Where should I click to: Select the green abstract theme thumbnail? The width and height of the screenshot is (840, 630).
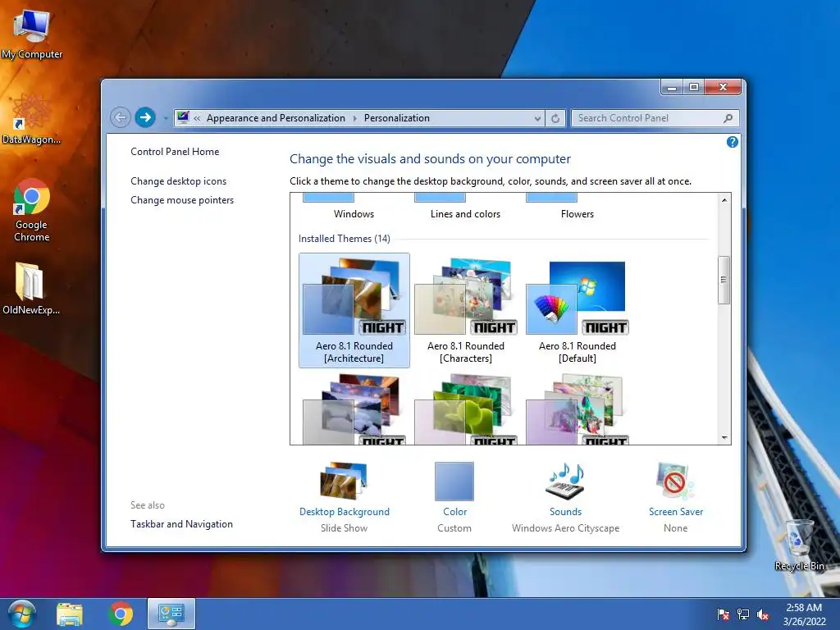[466, 409]
